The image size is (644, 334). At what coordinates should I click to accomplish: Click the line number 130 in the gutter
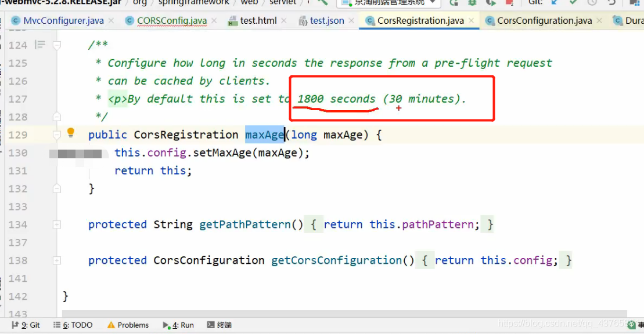pyautogui.click(x=18, y=153)
